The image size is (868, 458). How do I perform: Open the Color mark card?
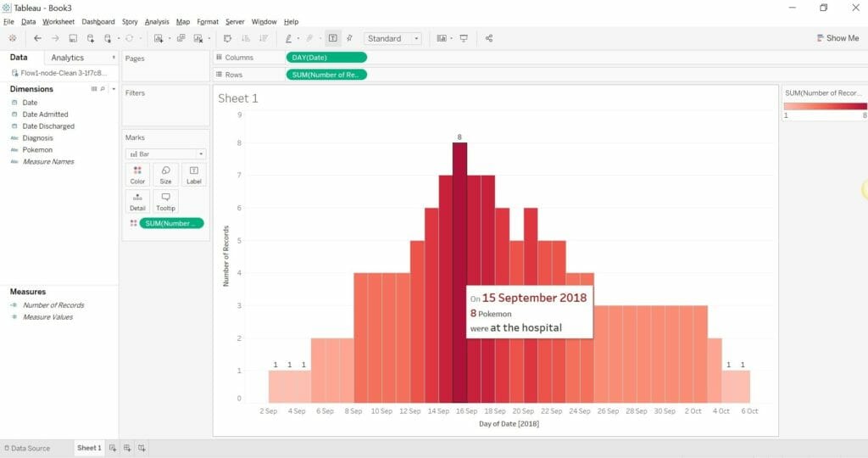137,175
